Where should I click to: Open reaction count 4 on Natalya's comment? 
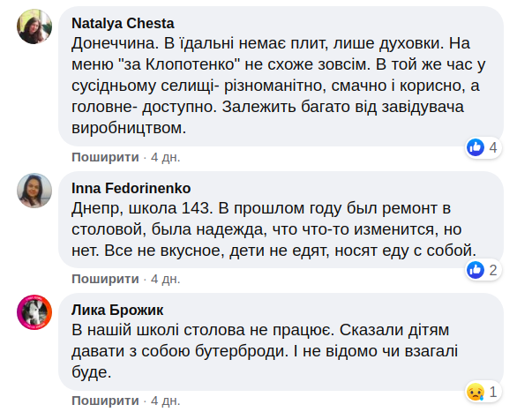click(493, 147)
